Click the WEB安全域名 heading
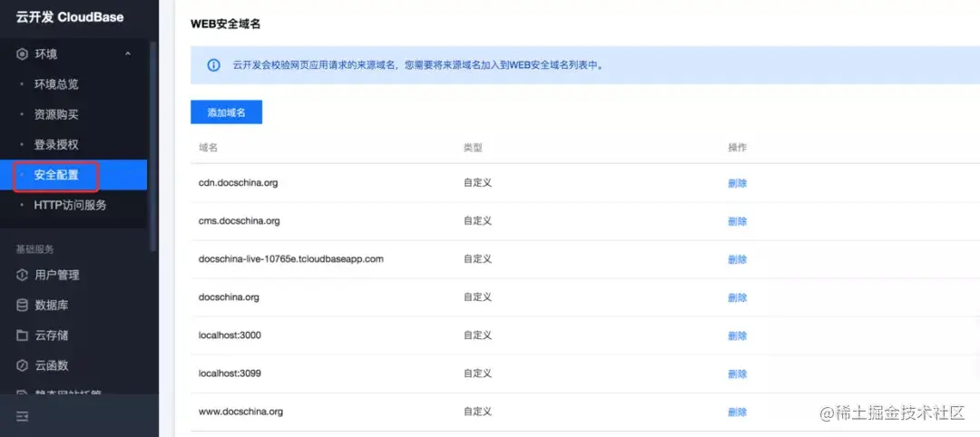 pos(225,24)
